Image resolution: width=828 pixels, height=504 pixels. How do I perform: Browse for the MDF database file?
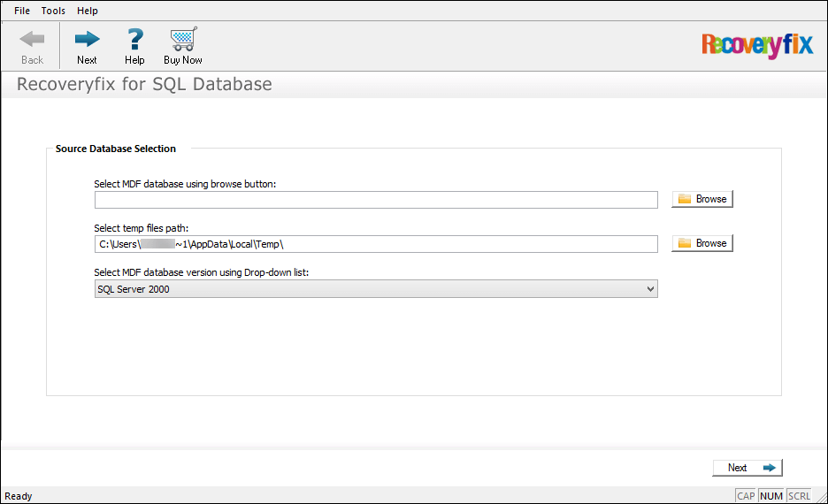702,199
